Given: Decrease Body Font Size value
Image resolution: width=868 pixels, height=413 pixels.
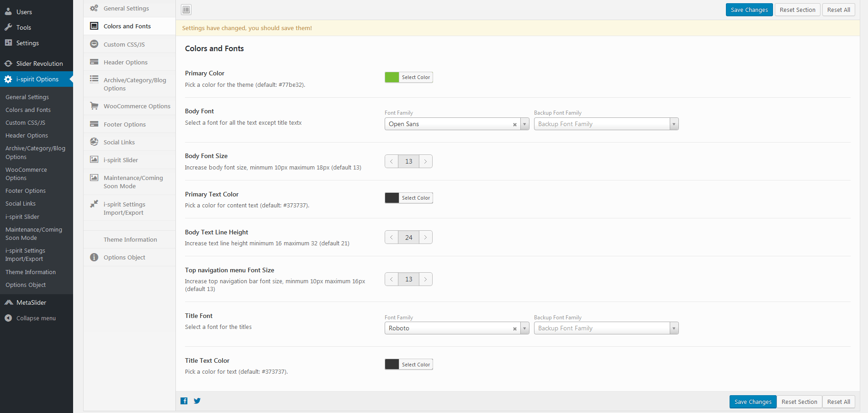Looking at the screenshot, I should [x=392, y=161].
